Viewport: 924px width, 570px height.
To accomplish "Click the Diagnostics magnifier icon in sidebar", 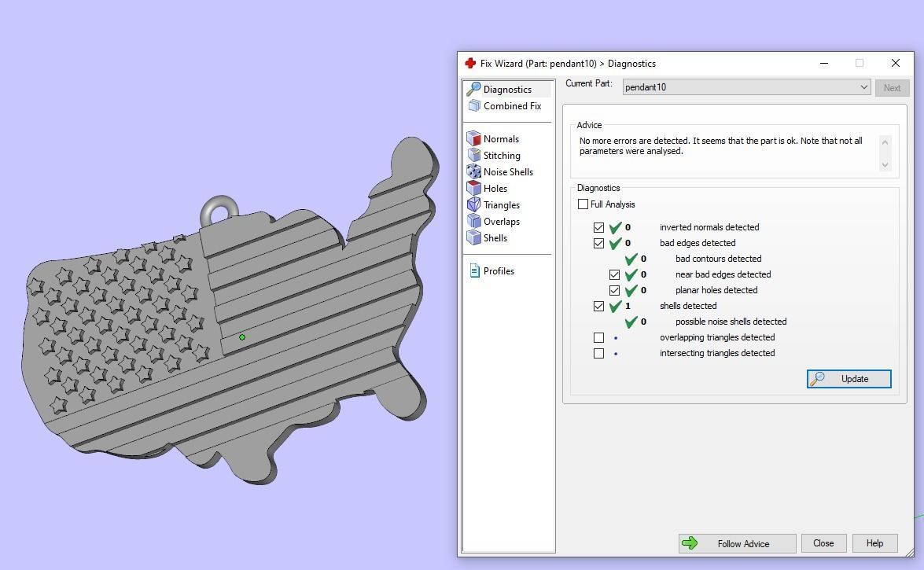I will (x=473, y=89).
